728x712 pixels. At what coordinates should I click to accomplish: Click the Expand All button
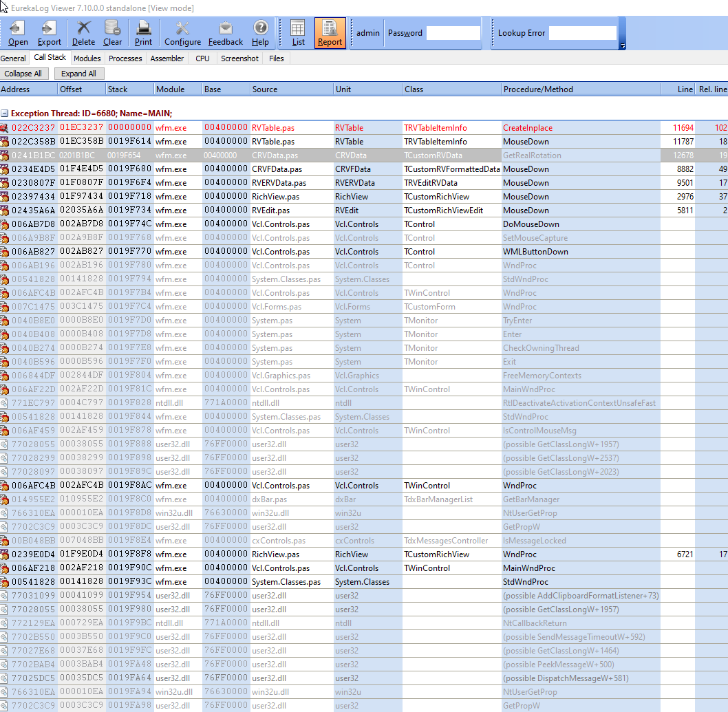pos(79,74)
